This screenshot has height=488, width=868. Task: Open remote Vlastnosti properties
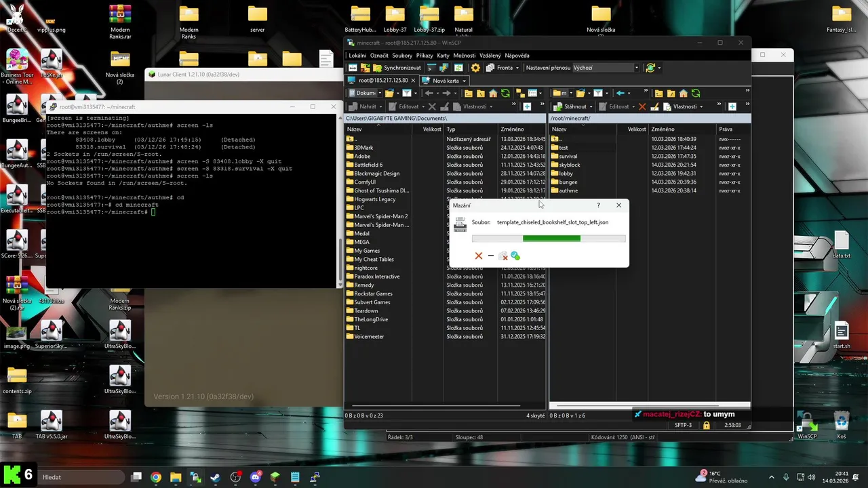681,106
